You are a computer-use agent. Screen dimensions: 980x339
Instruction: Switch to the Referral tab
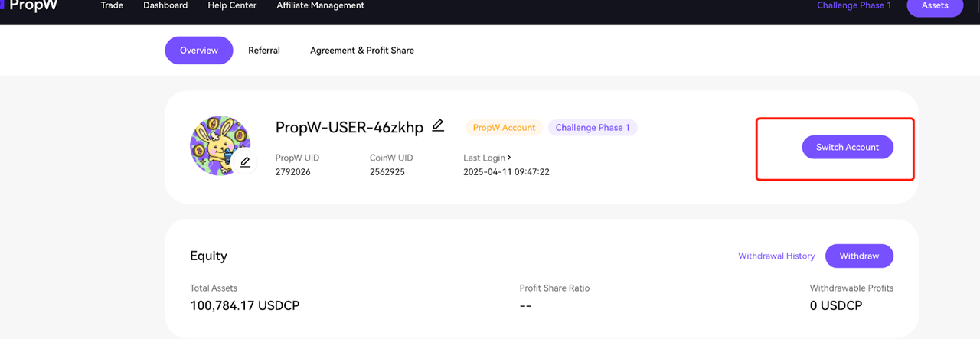click(264, 51)
